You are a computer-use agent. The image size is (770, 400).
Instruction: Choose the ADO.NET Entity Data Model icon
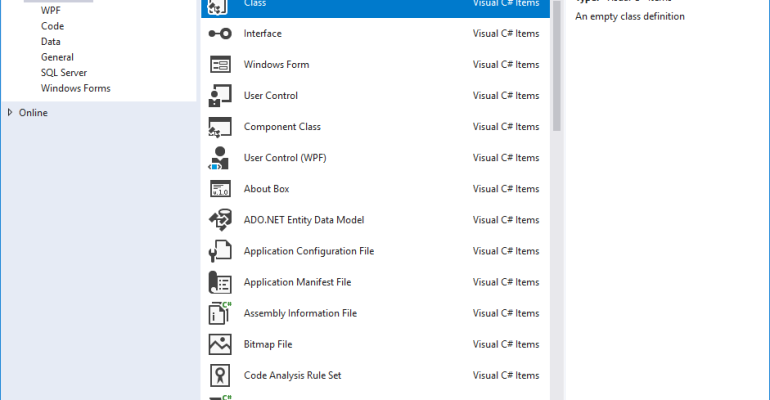point(220,220)
